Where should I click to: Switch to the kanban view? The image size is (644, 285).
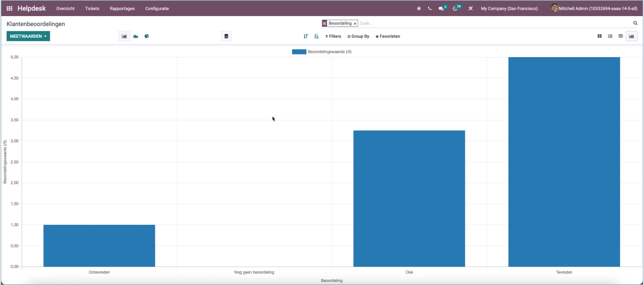click(x=599, y=36)
